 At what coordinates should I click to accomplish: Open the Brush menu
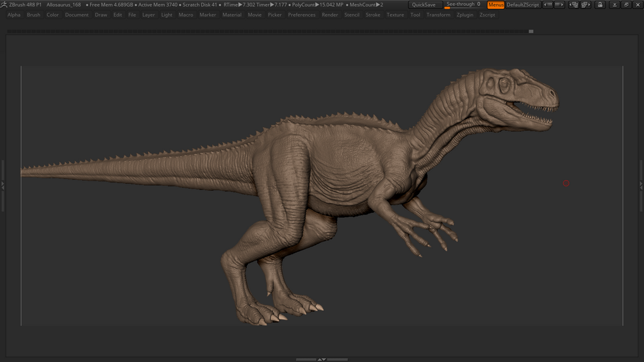click(33, 15)
